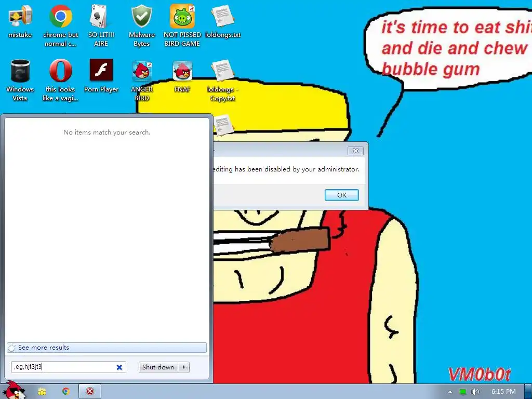Screen dimensions: 532x399
Task: Launch the Opera icon labeled 'this looks like a vagi...'
Action: (60, 81)
